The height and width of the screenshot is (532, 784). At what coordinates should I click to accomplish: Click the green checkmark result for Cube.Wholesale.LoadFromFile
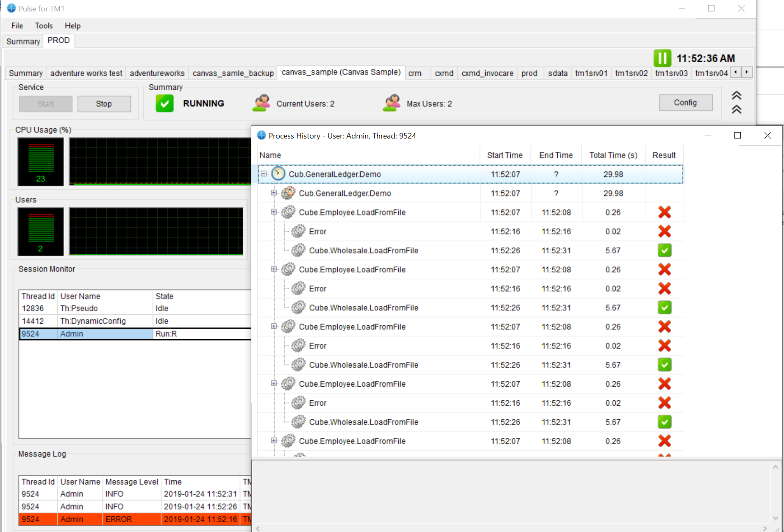pyautogui.click(x=664, y=250)
